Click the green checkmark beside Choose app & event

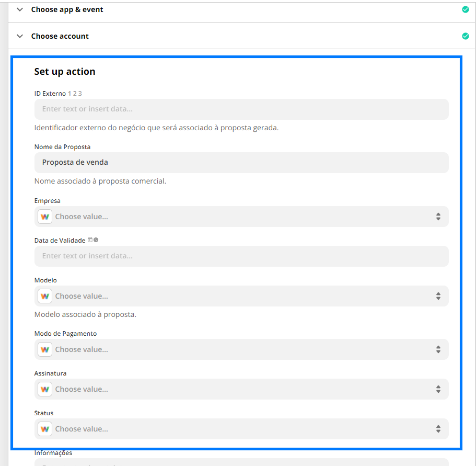(x=465, y=10)
